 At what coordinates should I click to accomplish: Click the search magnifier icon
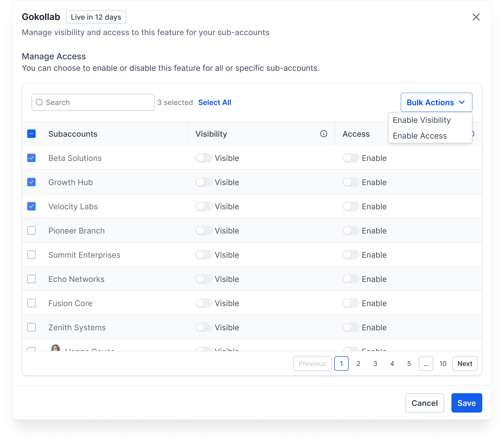click(39, 103)
